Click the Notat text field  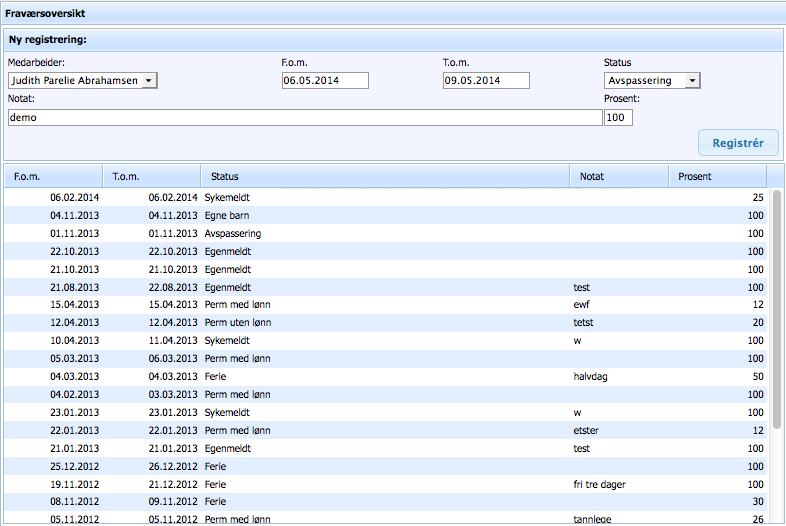coord(304,117)
